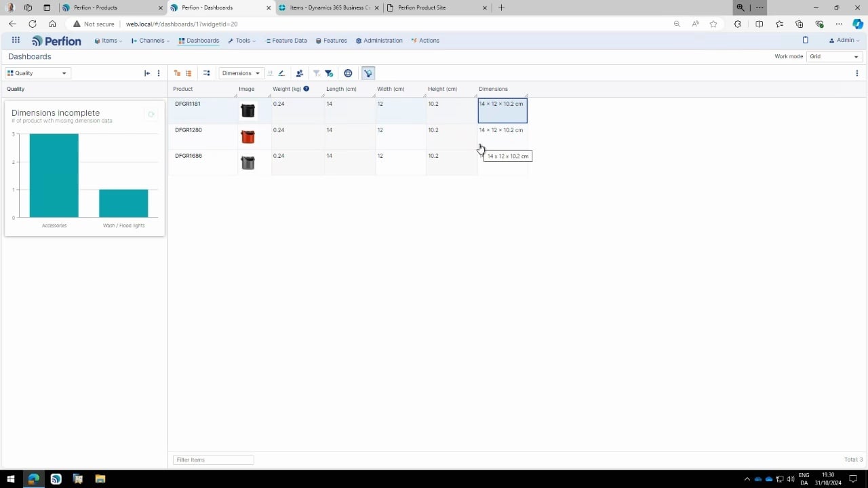This screenshot has width=868, height=488.
Task: Toggle the filter-with-checkmark icon
Action: [x=329, y=73]
